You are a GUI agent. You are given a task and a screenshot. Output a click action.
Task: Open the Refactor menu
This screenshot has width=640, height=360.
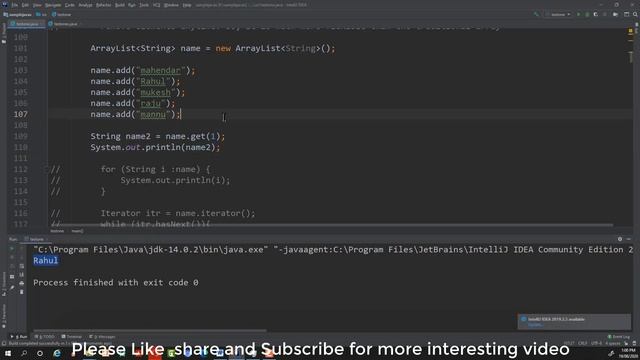coord(103,5)
